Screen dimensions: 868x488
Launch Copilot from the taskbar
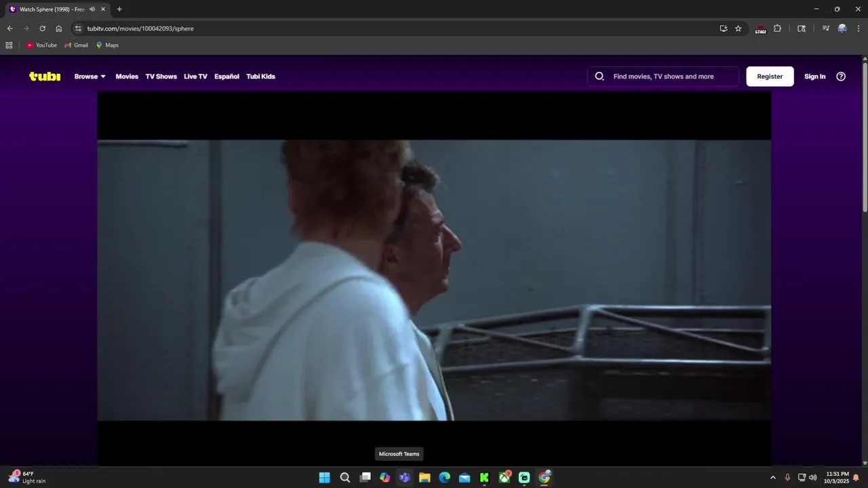[384, 478]
